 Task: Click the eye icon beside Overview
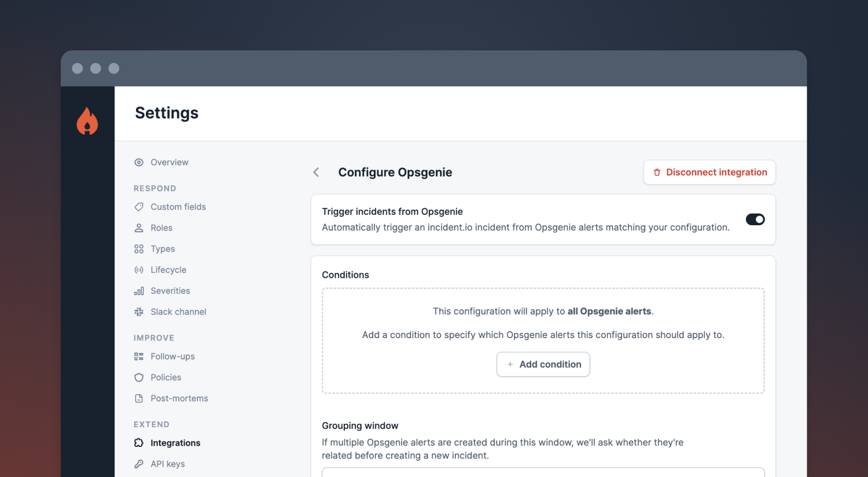[x=139, y=163]
